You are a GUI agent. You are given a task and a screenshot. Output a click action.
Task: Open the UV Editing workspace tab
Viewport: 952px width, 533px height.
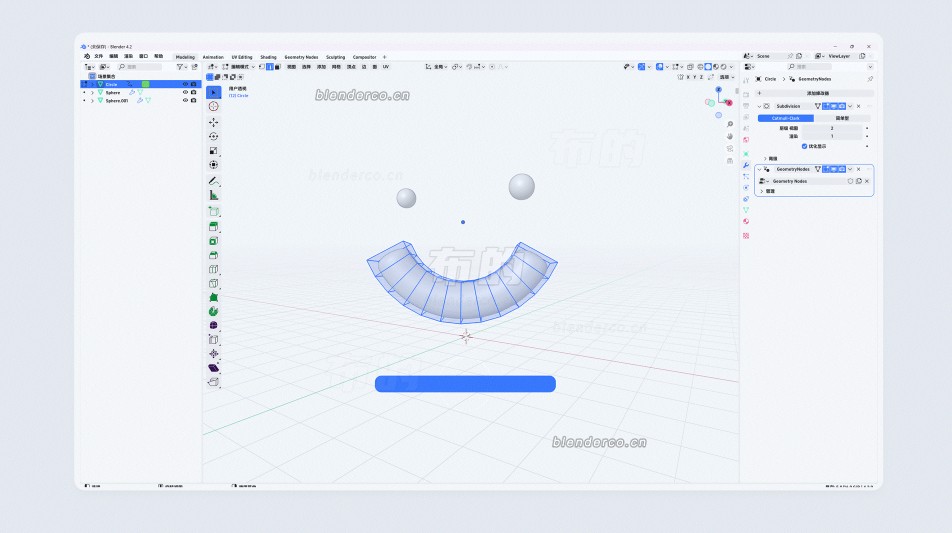pos(242,57)
